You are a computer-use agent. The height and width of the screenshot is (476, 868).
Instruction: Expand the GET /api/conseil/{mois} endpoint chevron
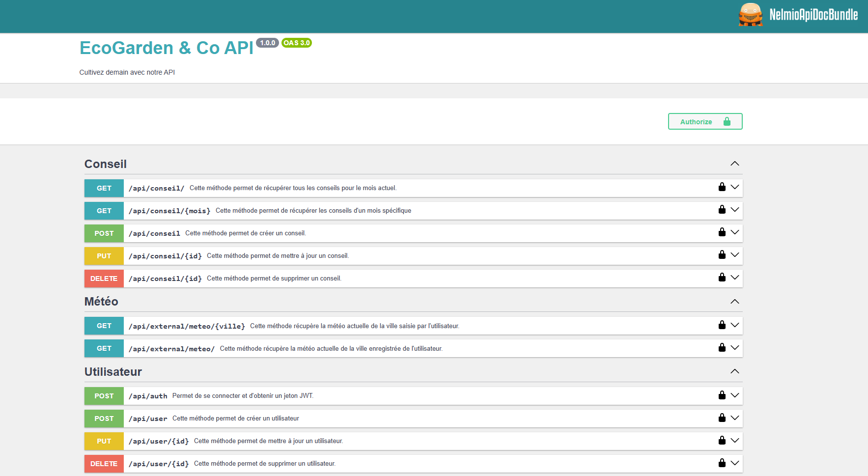pyautogui.click(x=734, y=210)
